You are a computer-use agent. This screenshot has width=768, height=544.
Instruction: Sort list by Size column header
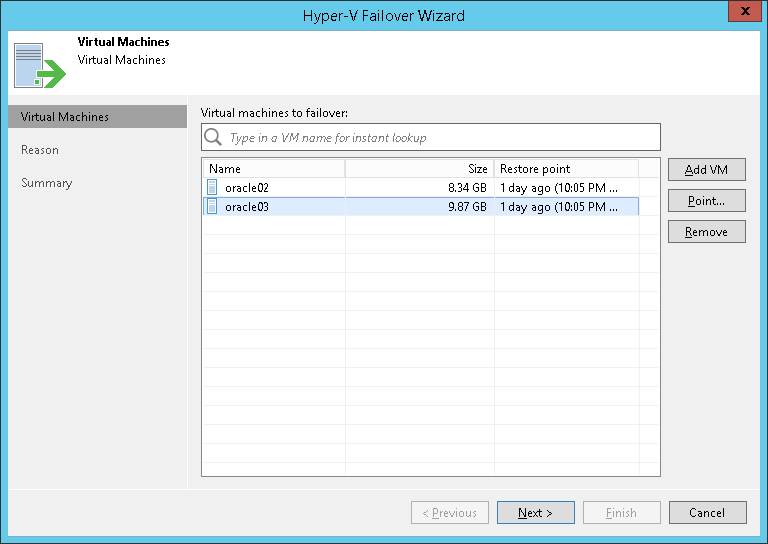point(419,169)
